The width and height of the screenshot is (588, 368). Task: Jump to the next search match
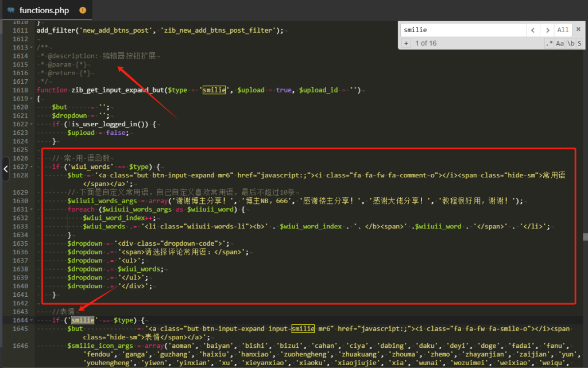pos(548,30)
